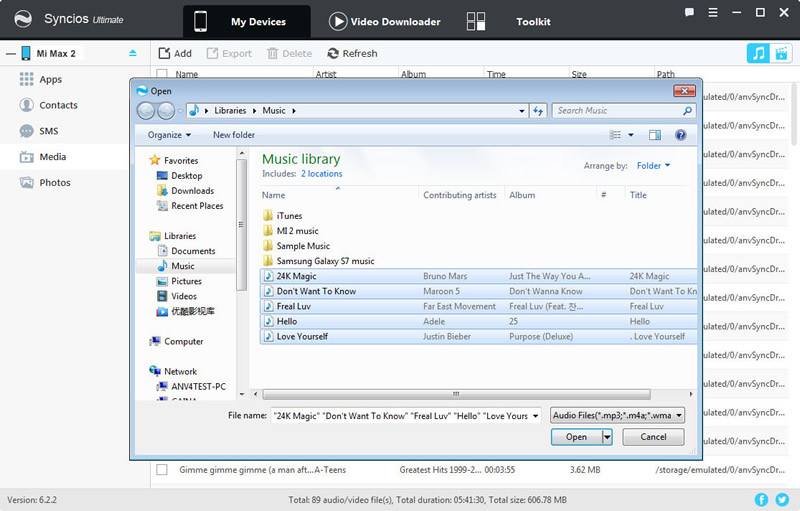Sort by Contributing artists column
800x511 pixels.
[460, 195]
